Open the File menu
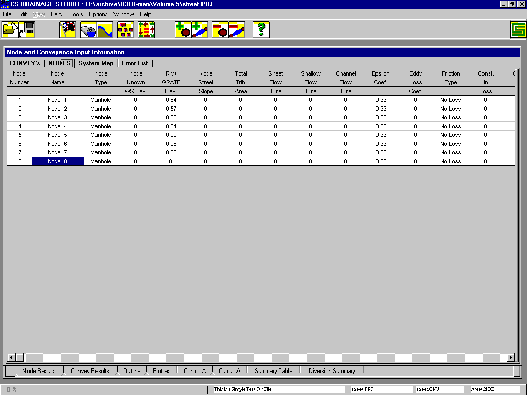This screenshot has width=527, height=396. [7, 14]
